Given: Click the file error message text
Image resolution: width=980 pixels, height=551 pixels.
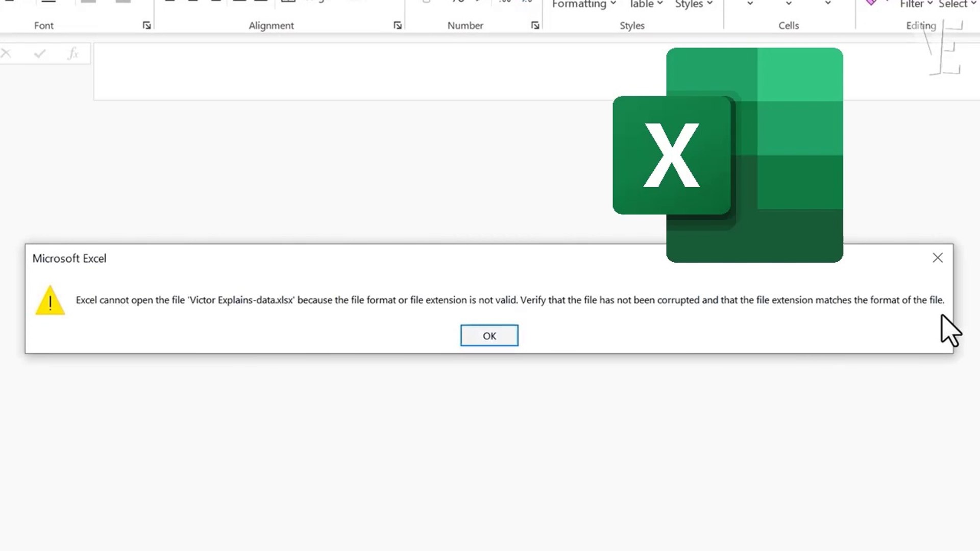Looking at the screenshot, I should click(509, 300).
